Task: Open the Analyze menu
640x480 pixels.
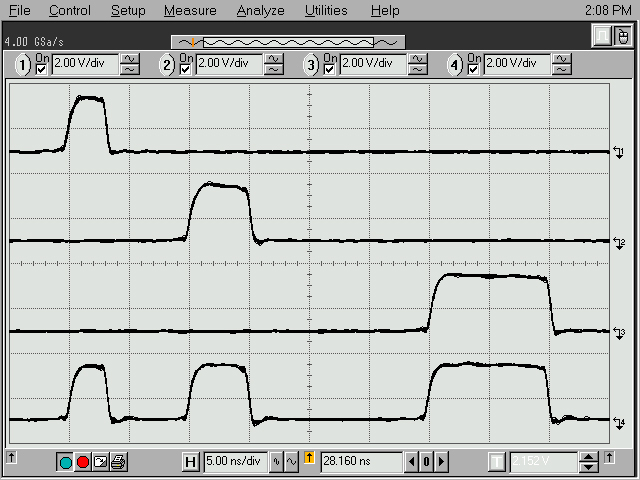Action: (260, 11)
